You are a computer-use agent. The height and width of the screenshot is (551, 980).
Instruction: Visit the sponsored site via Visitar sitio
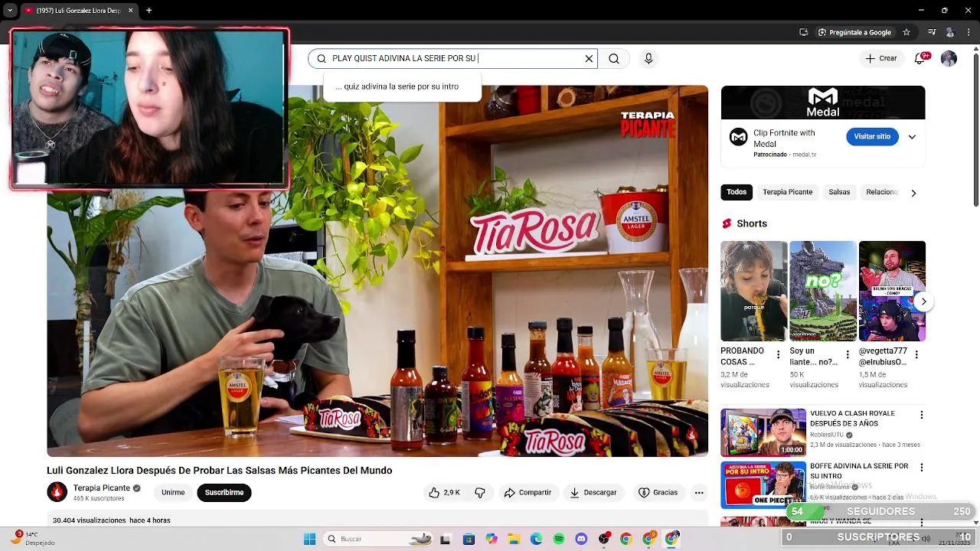click(872, 136)
